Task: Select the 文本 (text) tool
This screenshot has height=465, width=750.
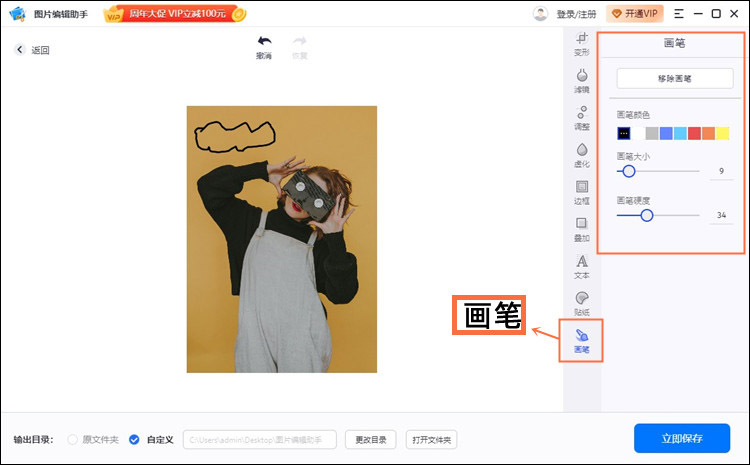Action: pos(581,265)
